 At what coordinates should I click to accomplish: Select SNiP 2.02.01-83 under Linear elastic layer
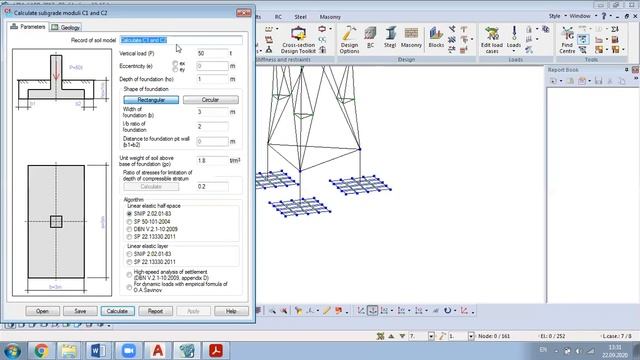(x=129, y=254)
